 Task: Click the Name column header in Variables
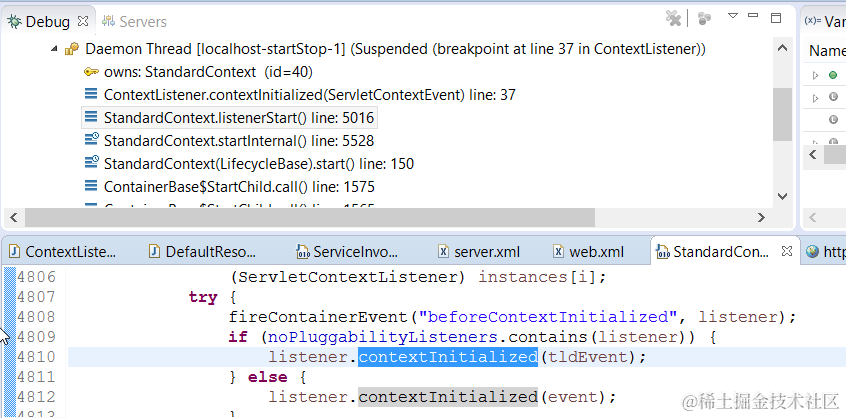827,51
